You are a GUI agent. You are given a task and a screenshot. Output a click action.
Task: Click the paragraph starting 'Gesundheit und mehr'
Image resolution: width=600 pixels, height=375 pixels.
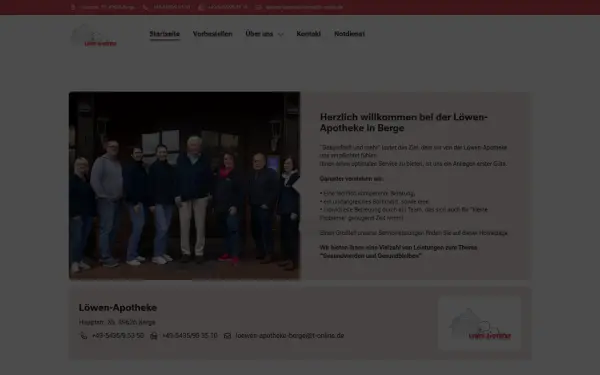(413, 155)
